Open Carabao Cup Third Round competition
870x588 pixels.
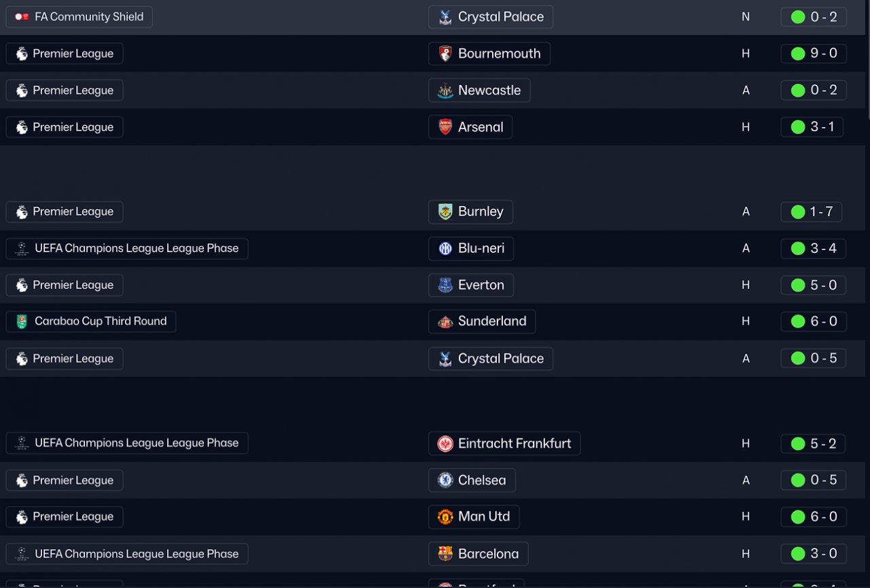[100, 322]
